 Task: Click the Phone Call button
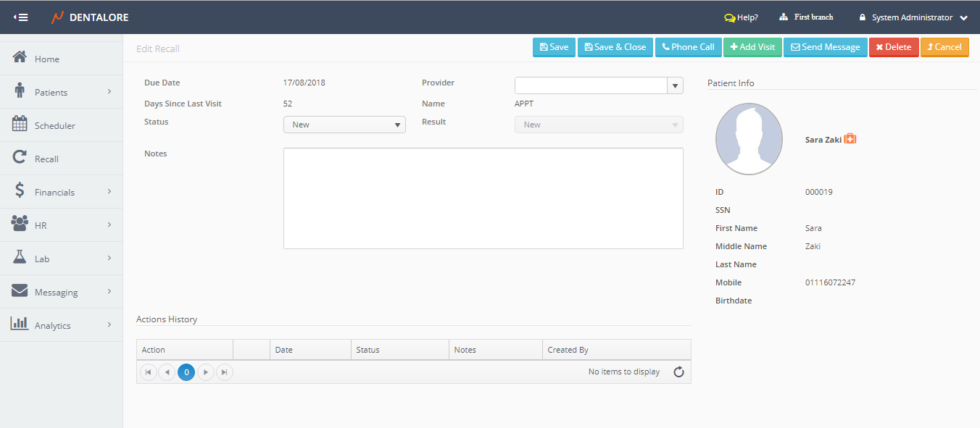point(688,47)
